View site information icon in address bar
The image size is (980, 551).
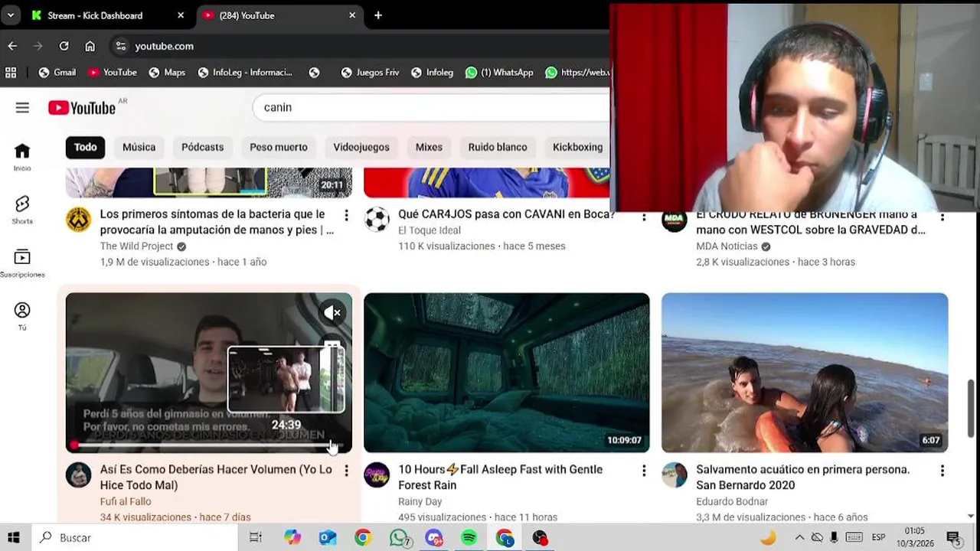point(121,46)
